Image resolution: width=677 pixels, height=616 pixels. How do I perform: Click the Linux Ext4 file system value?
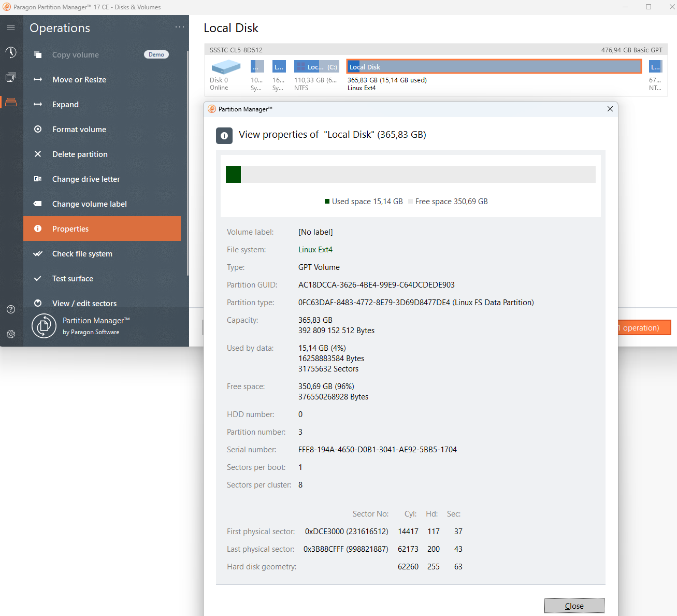click(x=315, y=250)
